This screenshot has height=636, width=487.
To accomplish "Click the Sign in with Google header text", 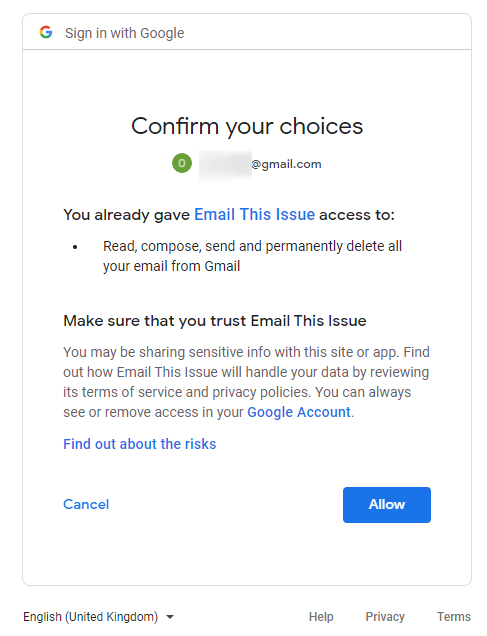I will click(x=124, y=33).
